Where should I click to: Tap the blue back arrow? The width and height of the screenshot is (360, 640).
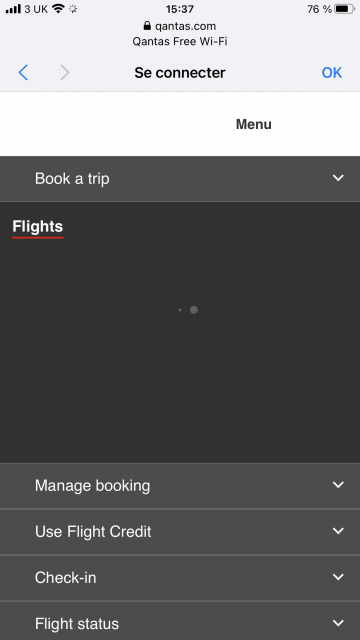tap(23, 73)
